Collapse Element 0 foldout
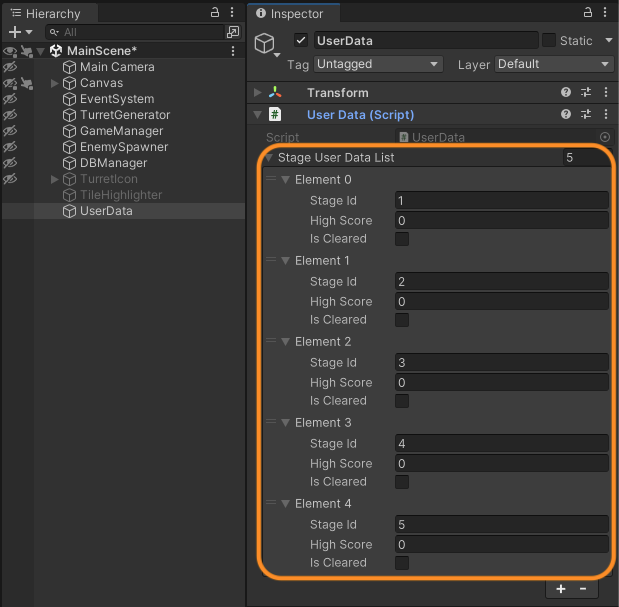This screenshot has width=619, height=607. 285,180
